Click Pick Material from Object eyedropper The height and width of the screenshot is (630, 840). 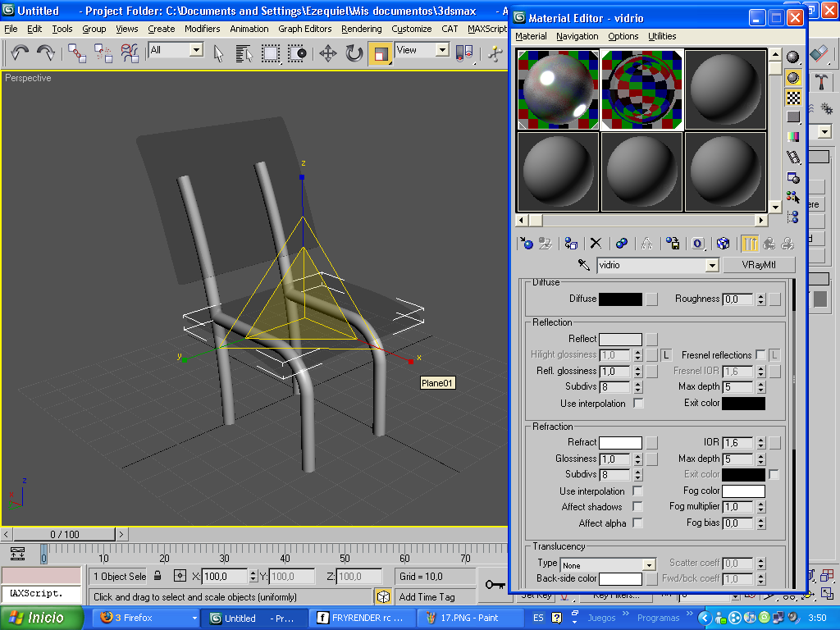pos(583,265)
